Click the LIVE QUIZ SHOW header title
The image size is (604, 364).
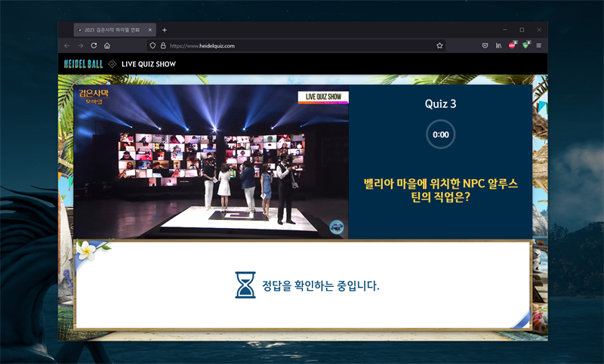(149, 64)
